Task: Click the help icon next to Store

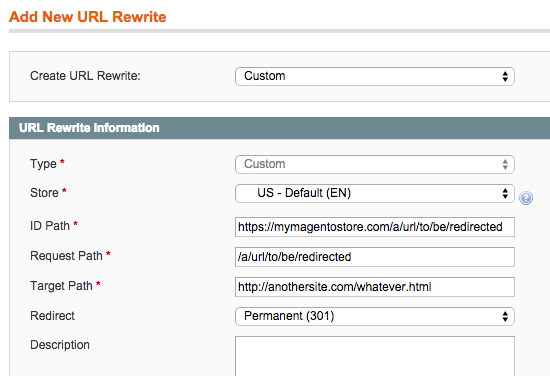Action: click(526, 198)
